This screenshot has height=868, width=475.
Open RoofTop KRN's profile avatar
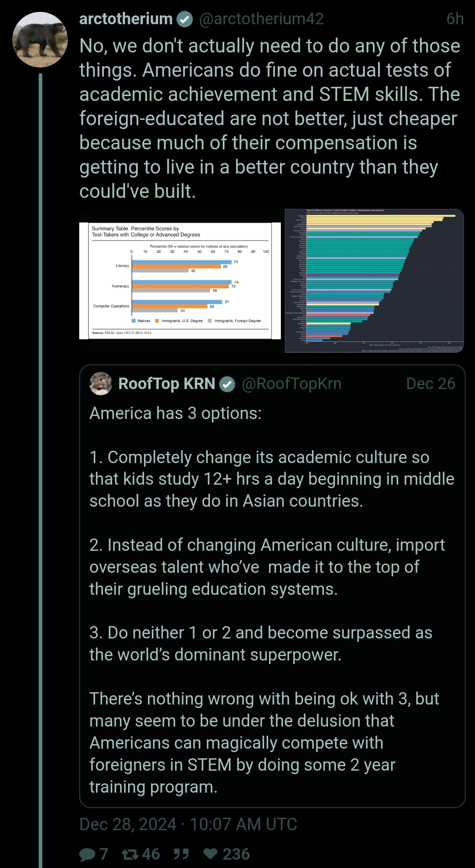(101, 384)
